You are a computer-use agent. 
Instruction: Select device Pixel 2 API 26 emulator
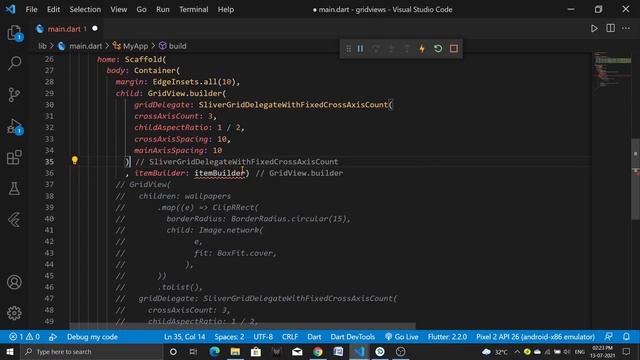point(535,337)
